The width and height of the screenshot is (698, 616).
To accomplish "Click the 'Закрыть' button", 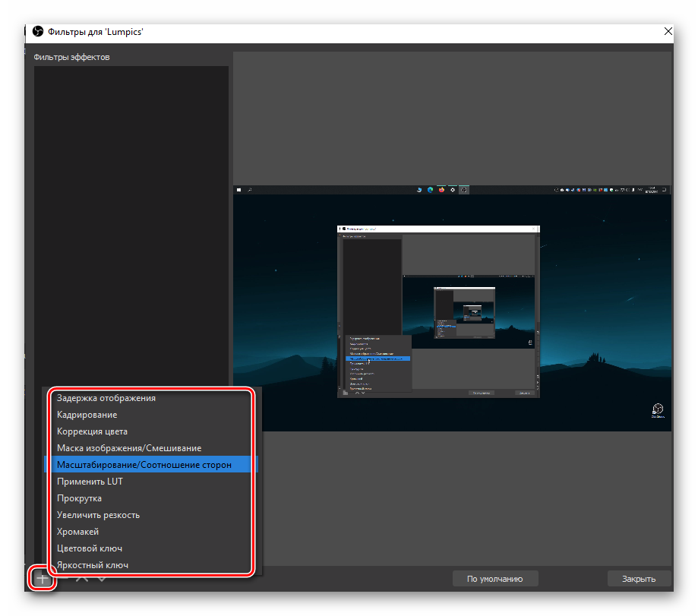I will [639, 579].
